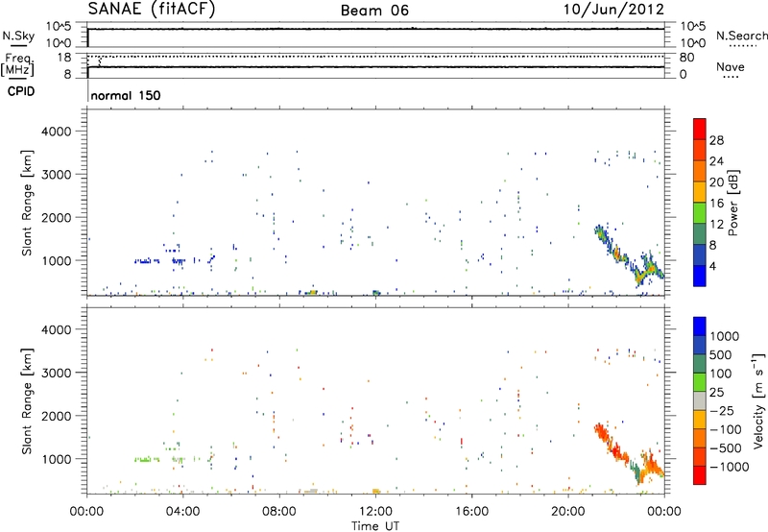Pick the yellow 16–20 dB Power segment
The image size is (768, 532).
point(700,191)
